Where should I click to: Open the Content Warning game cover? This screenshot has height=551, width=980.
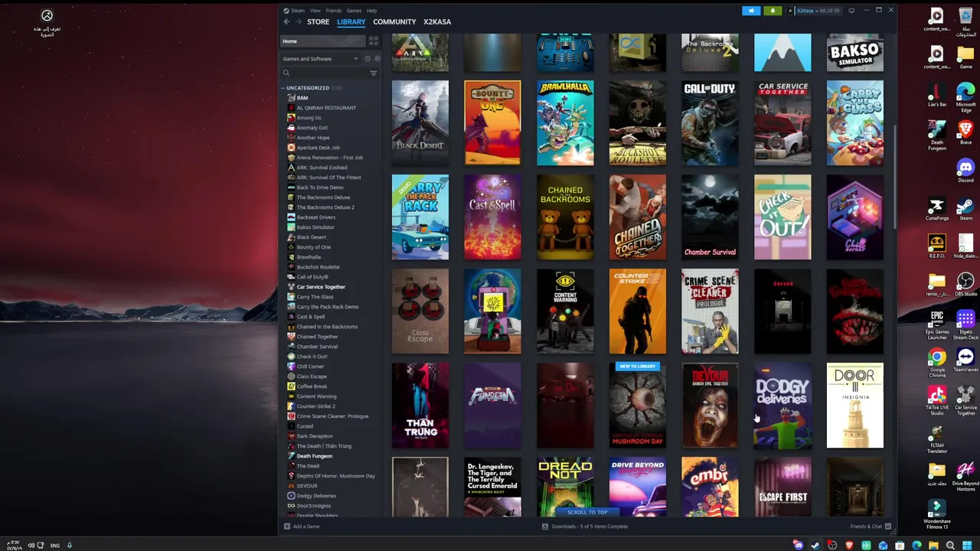pos(565,311)
